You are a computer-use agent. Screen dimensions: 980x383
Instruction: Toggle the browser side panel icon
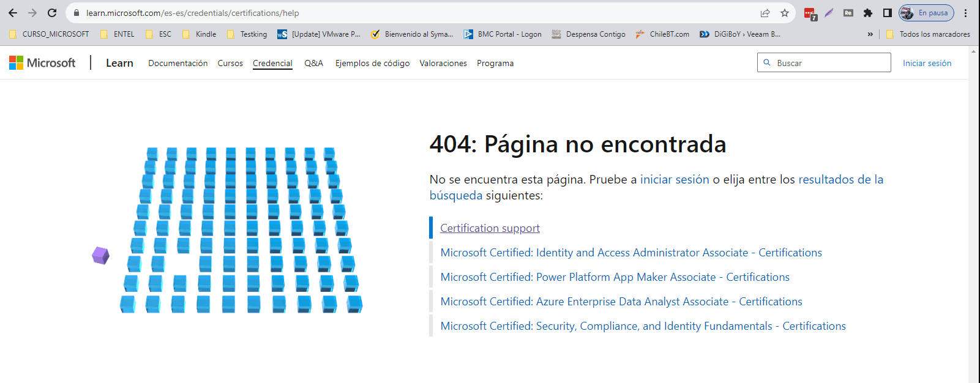click(887, 13)
